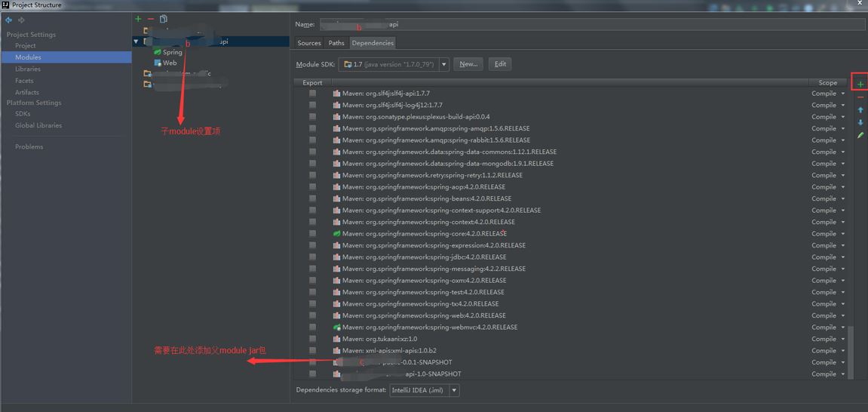The width and height of the screenshot is (868, 412).
Task: Move dependency down with blue down arrow
Action: click(860, 122)
